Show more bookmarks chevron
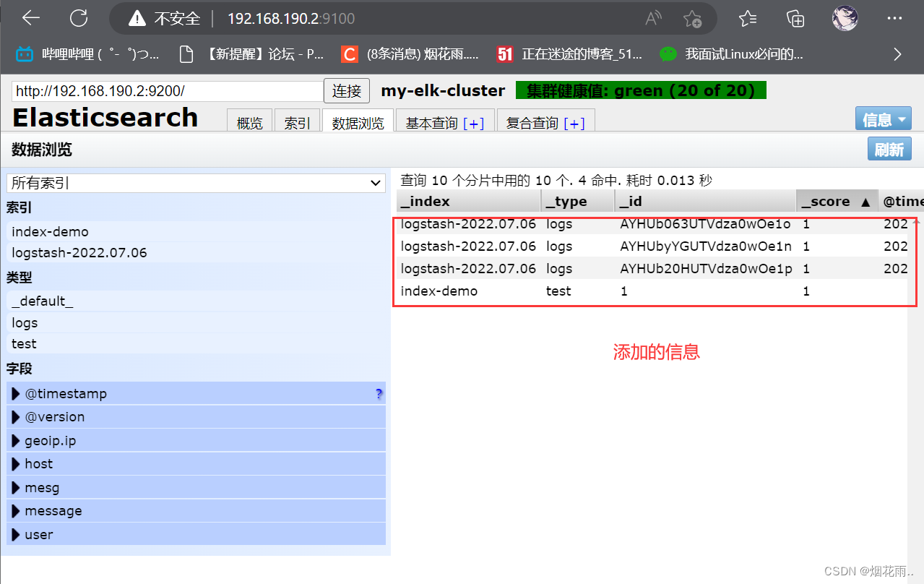 pyautogui.click(x=898, y=54)
